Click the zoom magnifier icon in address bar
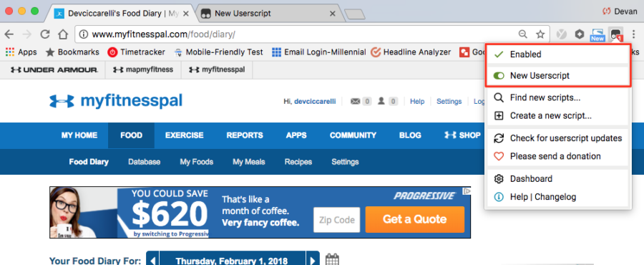644x265 pixels. click(x=523, y=34)
